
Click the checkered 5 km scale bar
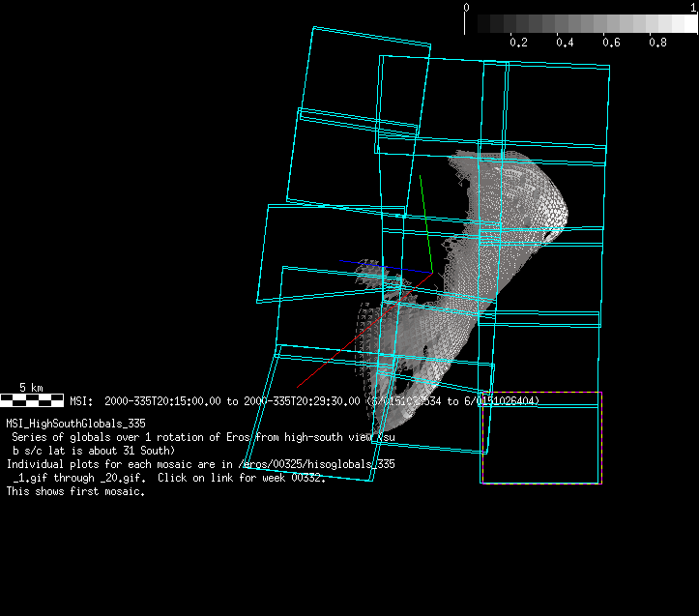pyautogui.click(x=32, y=398)
